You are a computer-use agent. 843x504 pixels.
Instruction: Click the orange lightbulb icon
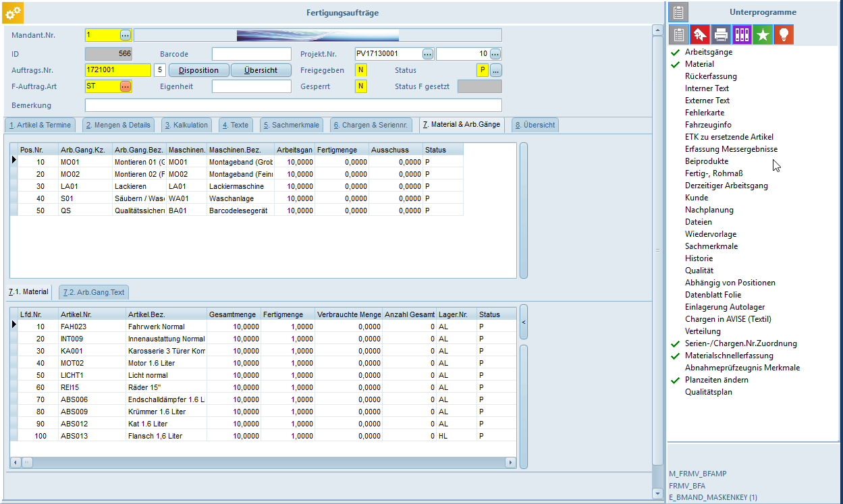(x=784, y=34)
